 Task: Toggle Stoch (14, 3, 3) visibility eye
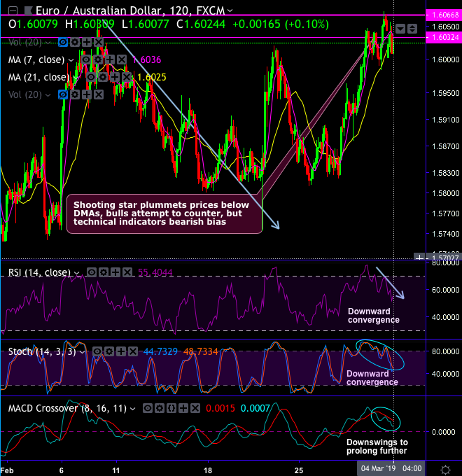97,351
